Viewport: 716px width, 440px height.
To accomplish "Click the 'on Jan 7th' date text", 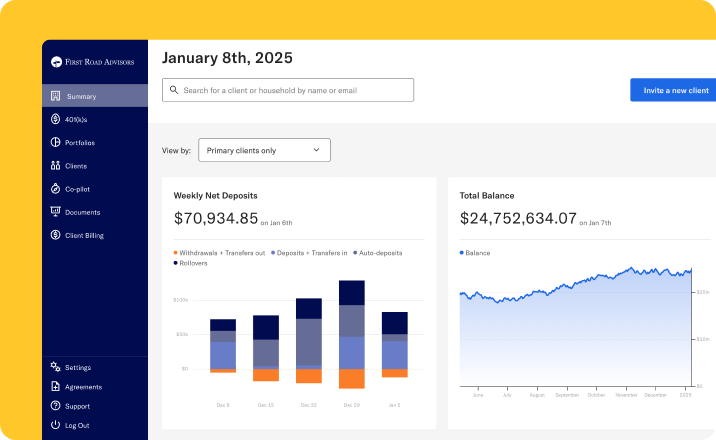I will (595, 223).
